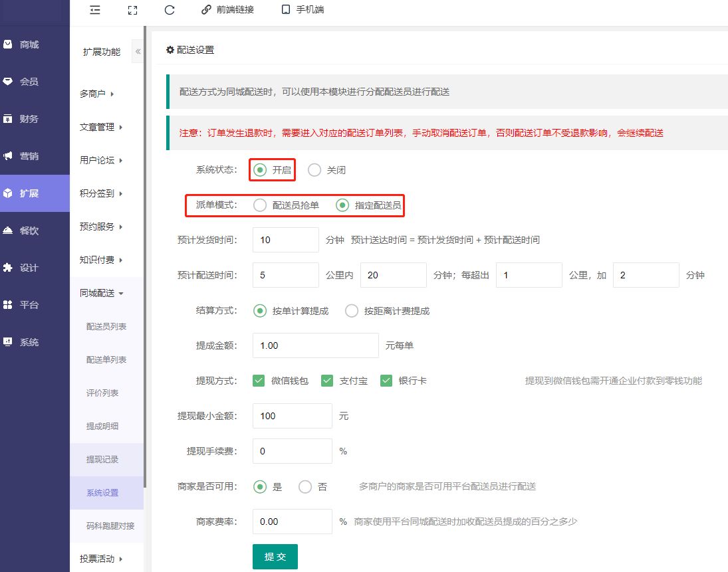The height and width of the screenshot is (572, 728).
Task: Select the 关闭 system status radio
Action: (x=314, y=170)
